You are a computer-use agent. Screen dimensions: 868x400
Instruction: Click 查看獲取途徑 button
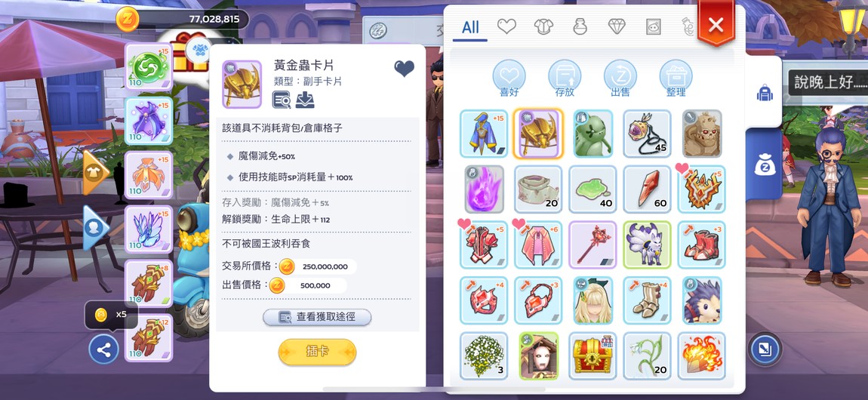click(x=317, y=317)
